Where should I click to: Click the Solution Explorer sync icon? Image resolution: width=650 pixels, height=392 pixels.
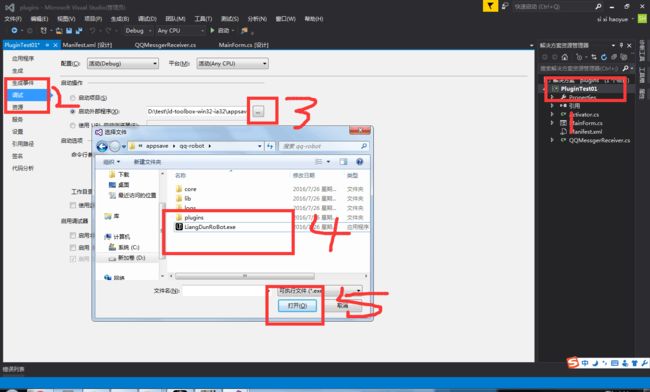pyautogui.click(x=594, y=57)
